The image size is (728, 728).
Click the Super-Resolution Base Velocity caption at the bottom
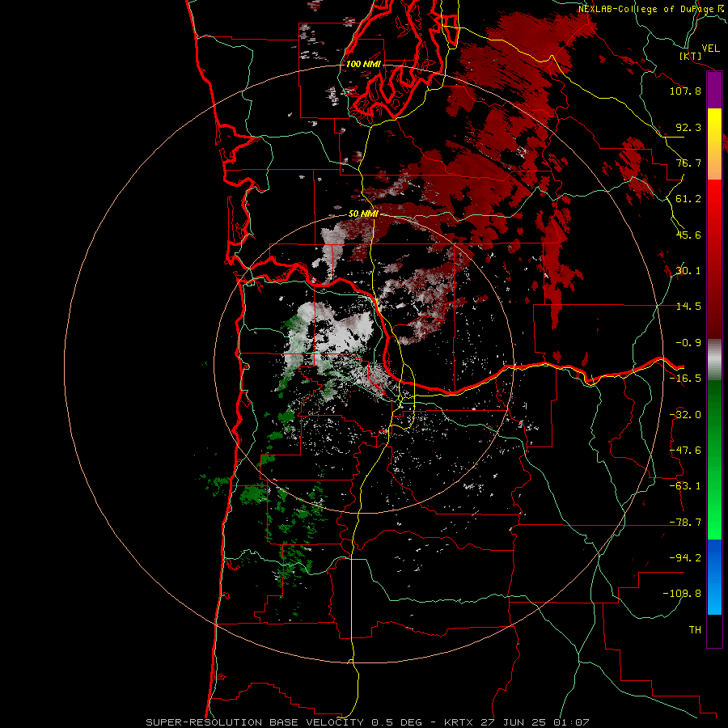pyautogui.click(x=368, y=722)
